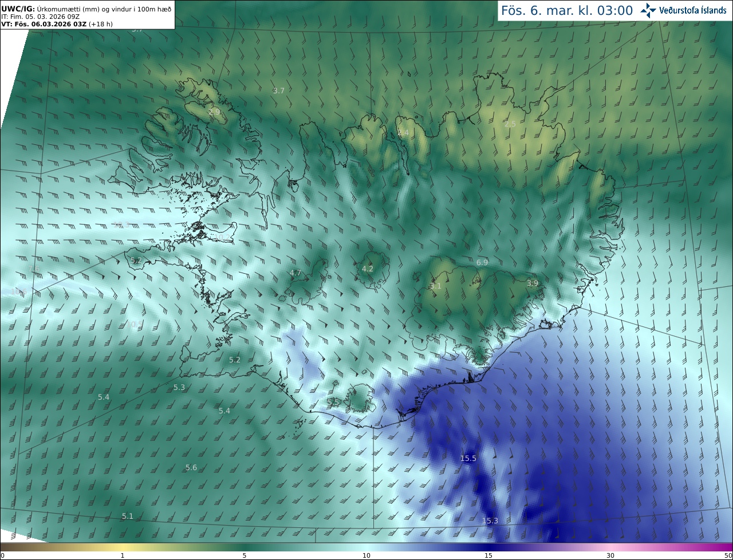
Task: Click the 'IT: Fim. 05. 03. 2026 09Z' line
Action: click(40, 17)
